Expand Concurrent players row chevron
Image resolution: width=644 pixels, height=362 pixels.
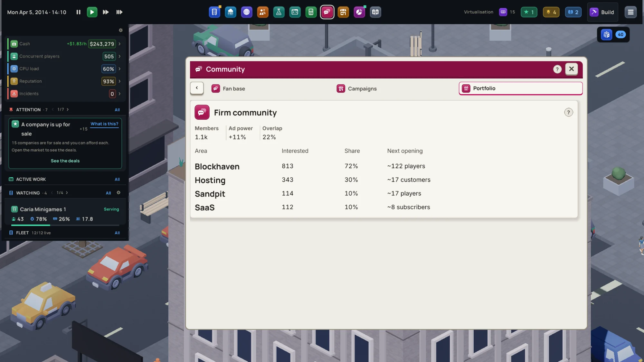tap(119, 56)
